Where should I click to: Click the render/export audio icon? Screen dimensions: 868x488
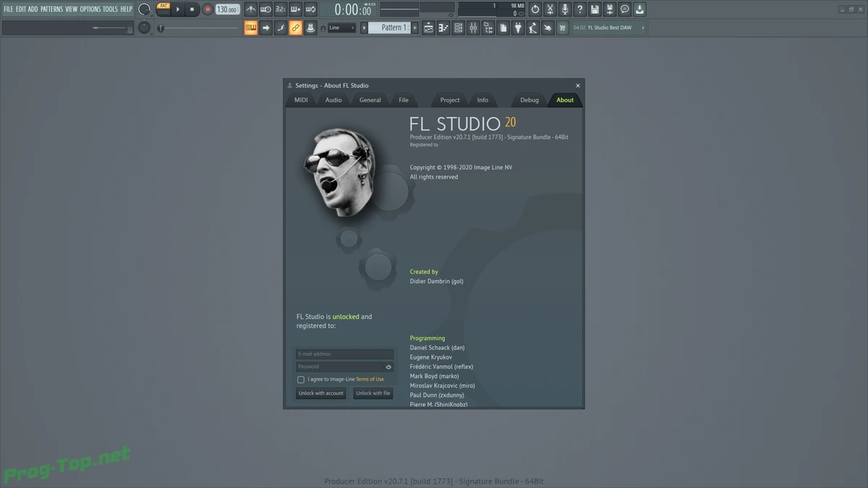(610, 9)
